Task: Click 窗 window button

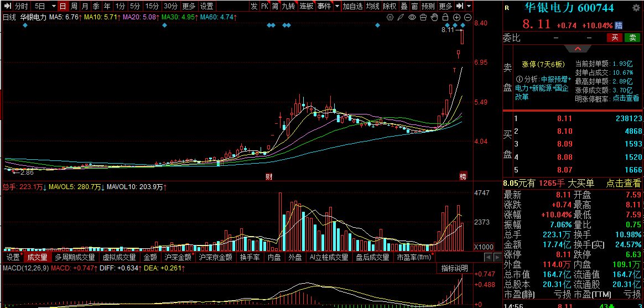Action: pos(414,6)
